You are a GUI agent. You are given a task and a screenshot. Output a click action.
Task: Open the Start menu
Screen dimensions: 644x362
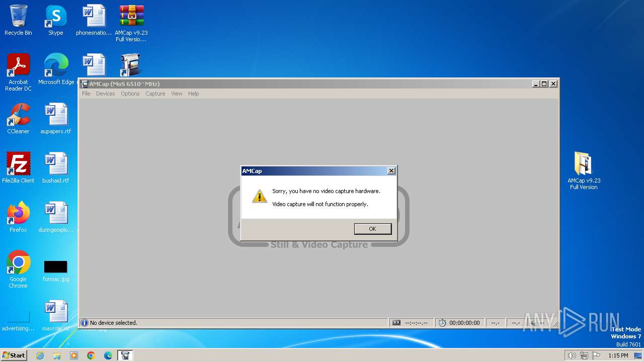click(x=14, y=355)
